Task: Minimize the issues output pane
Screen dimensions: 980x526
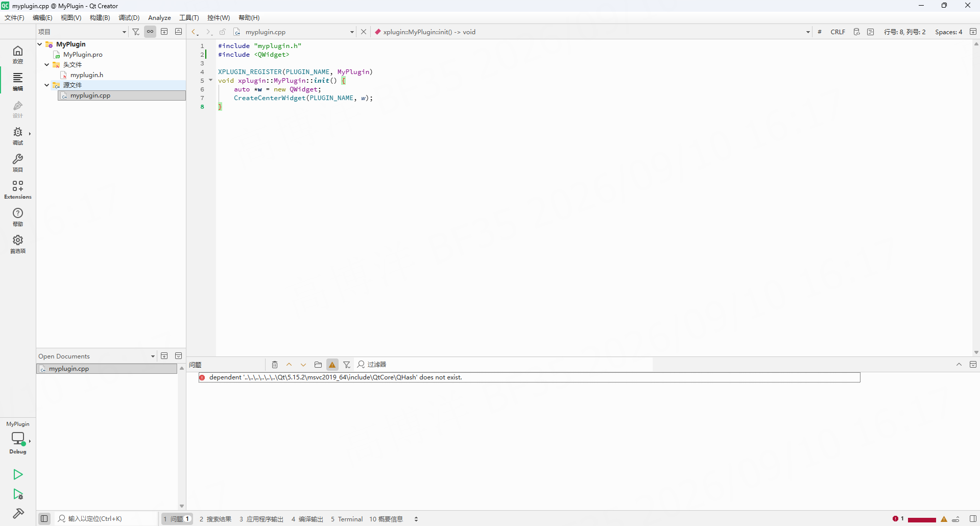Action: (959, 365)
